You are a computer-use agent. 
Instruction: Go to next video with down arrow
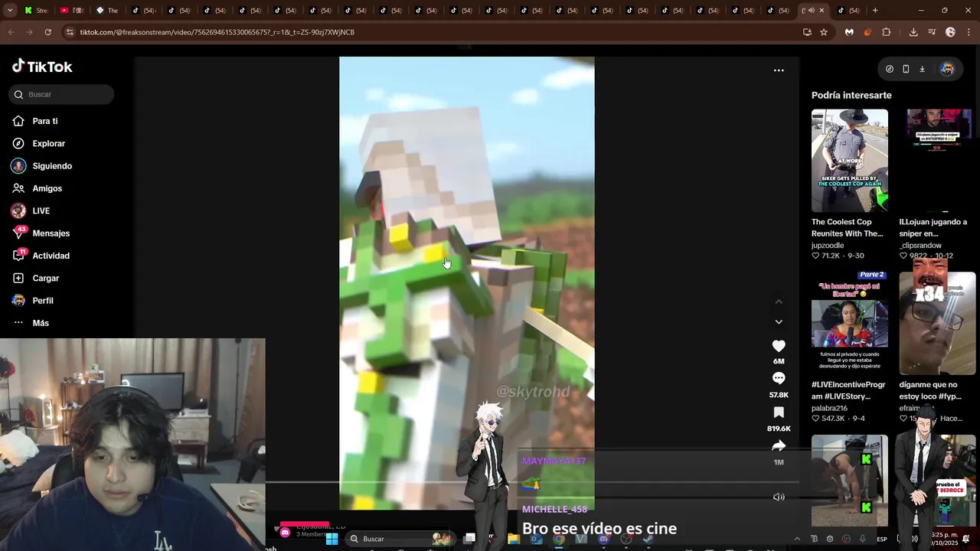(779, 321)
